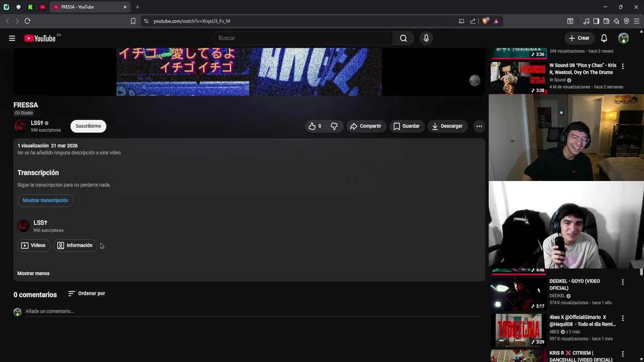Open the channel's Información button
644x362 pixels.
(75, 245)
